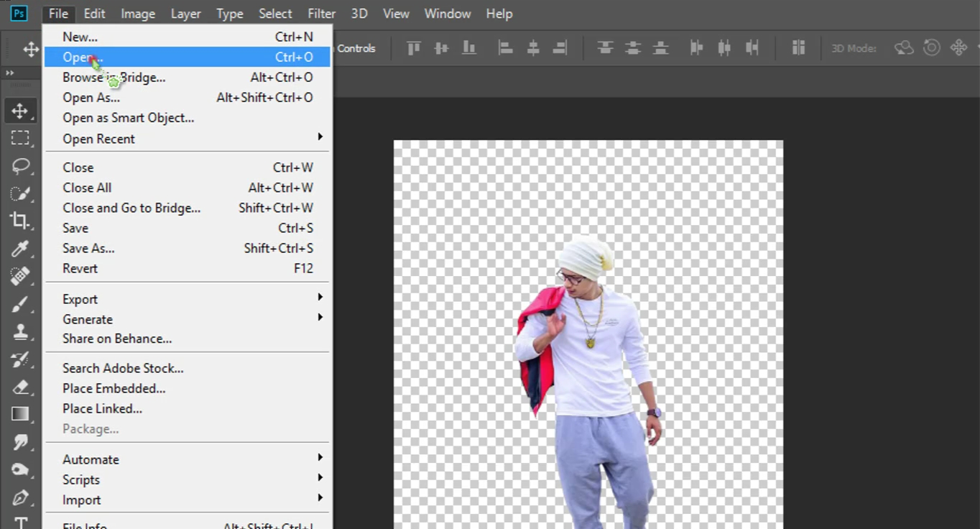Open the Filter menu
The width and height of the screenshot is (980, 529).
coord(321,14)
